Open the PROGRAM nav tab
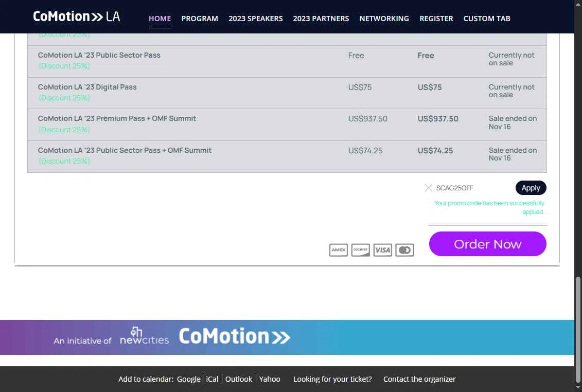 (x=200, y=19)
